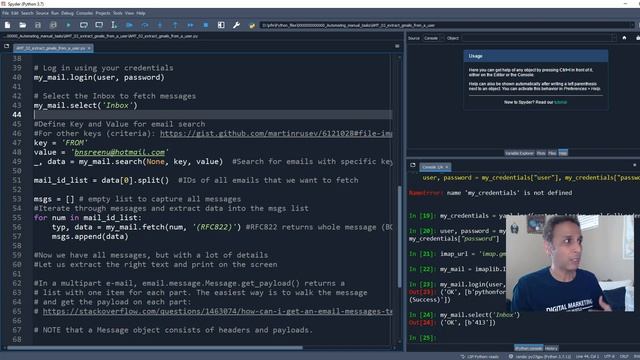
Task: Switch to the Variable Explorer tab
Action: pos(519,153)
